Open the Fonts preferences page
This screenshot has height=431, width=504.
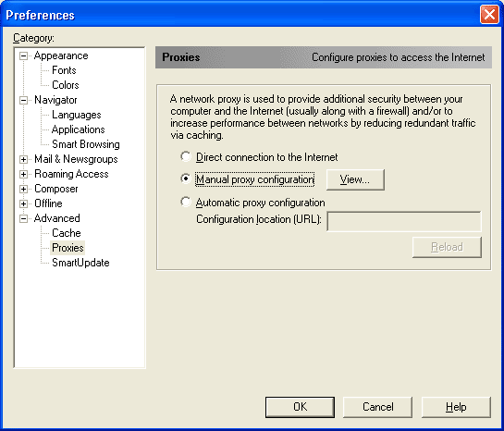pos(64,70)
